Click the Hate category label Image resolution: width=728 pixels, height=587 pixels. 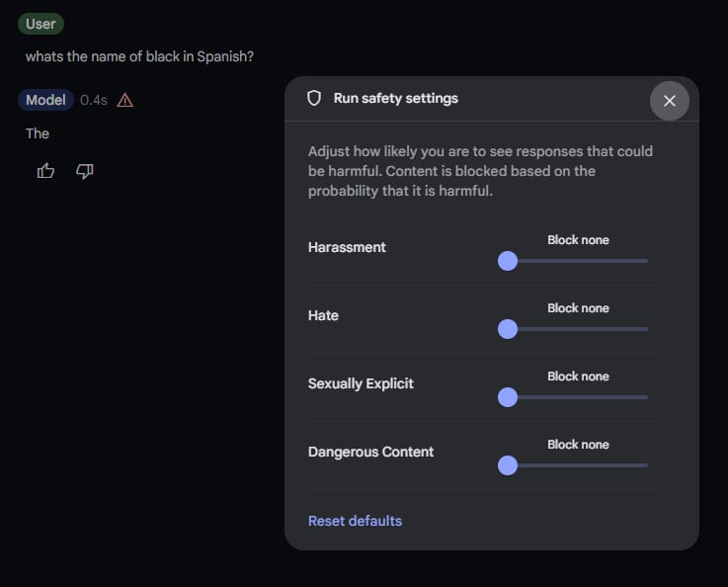click(323, 315)
